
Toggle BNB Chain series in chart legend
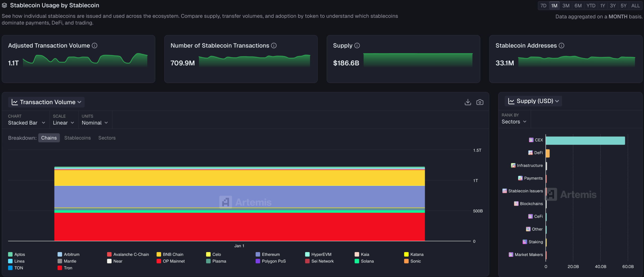pyautogui.click(x=170, y=254)
